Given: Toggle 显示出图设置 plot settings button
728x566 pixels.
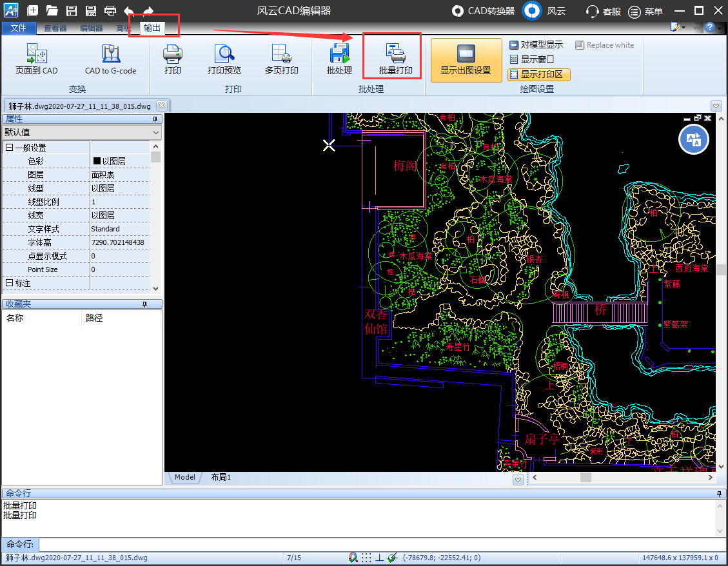Looking at the screenshot, I should coord(466,61).
